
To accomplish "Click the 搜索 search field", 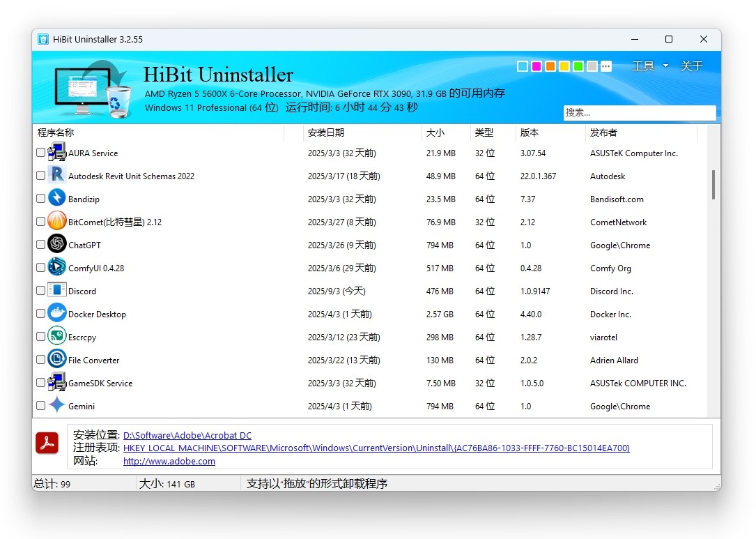I will click(640, 112).
